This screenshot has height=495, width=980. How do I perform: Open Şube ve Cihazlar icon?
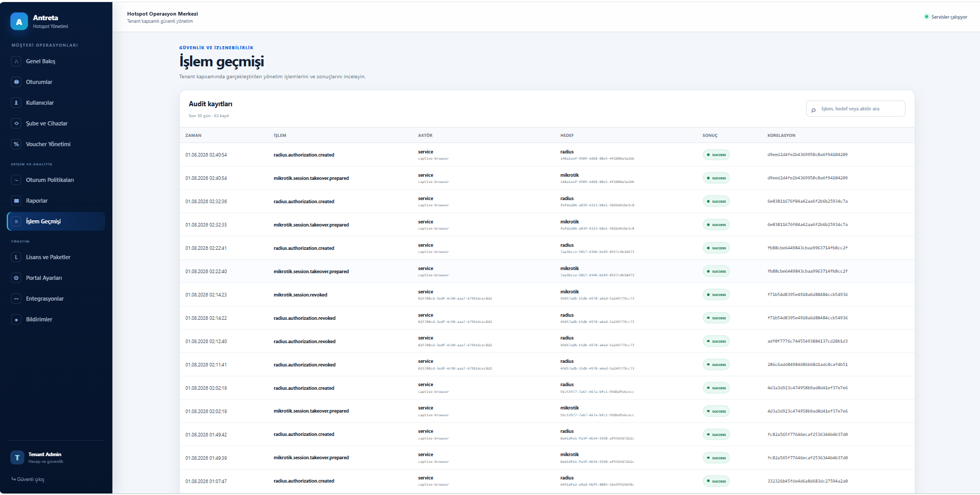(17, 123)
